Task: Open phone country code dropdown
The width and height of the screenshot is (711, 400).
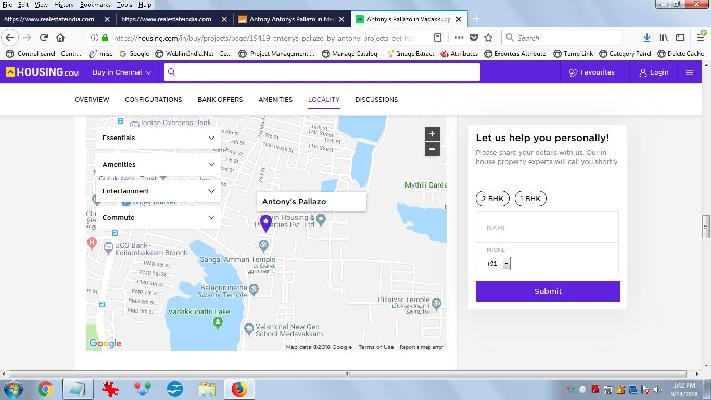Action: 506,263
